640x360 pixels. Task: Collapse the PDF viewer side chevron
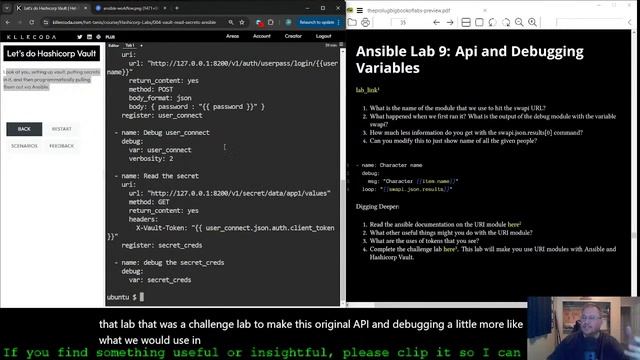629,22
